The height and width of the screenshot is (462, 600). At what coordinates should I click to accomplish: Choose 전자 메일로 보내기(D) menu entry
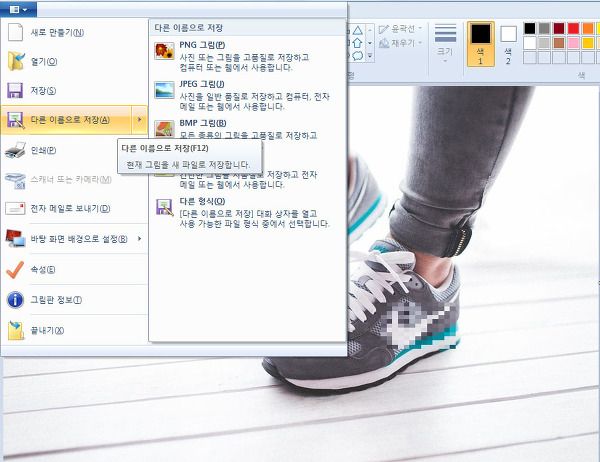pos(75,209)
